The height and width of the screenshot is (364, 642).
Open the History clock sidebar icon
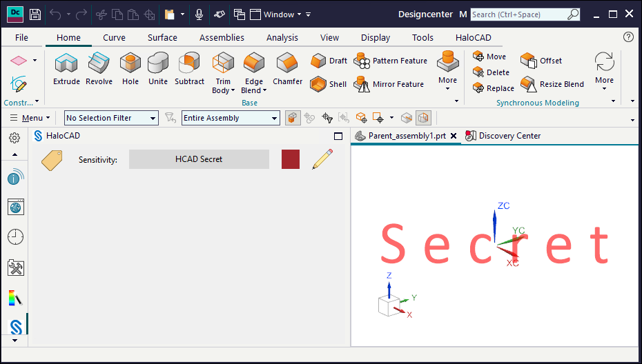[16, 236]
